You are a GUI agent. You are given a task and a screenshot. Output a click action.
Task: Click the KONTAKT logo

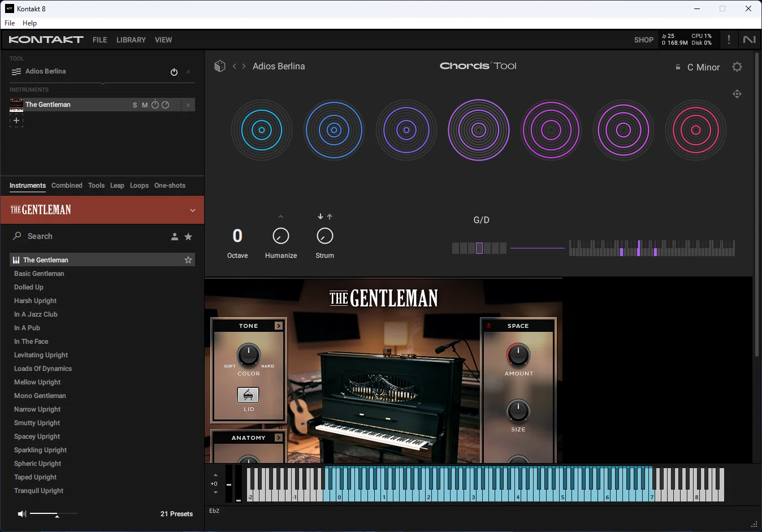coord(46,40)
